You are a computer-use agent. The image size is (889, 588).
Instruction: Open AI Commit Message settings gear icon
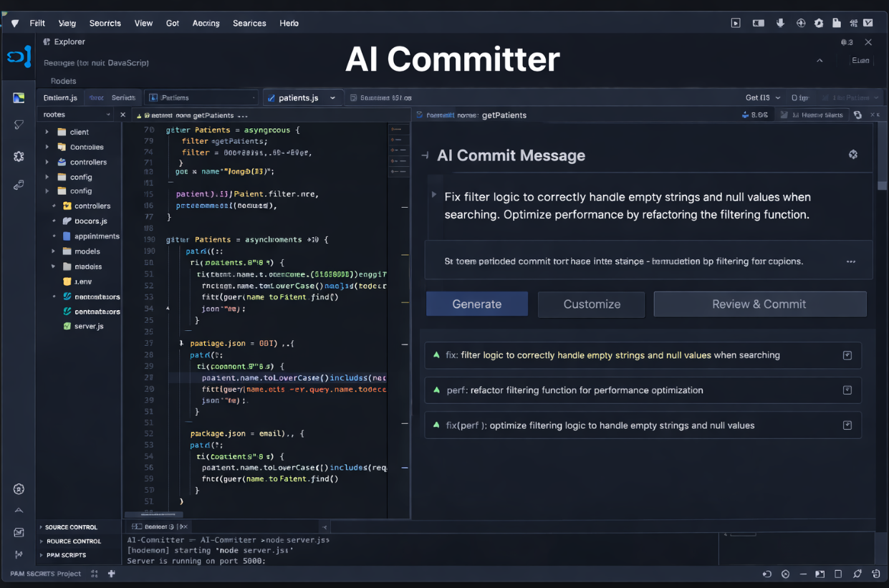pyautogui.click(x=853, y=154)
